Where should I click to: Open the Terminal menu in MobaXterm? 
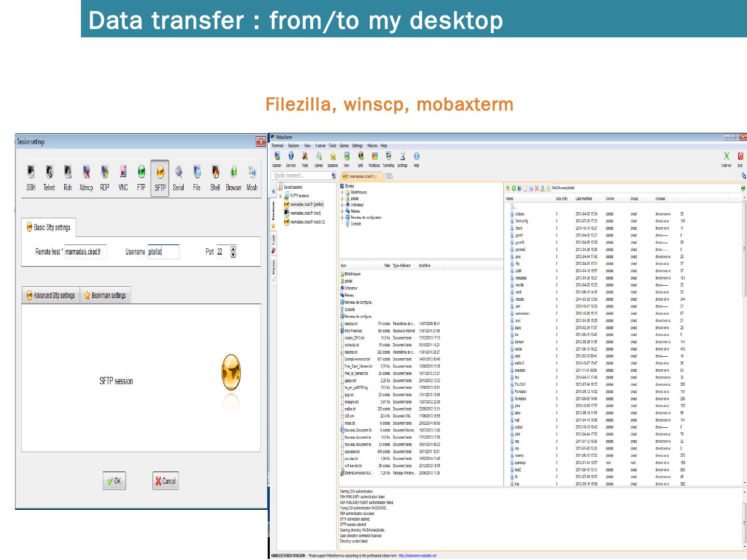coord(278,146)
